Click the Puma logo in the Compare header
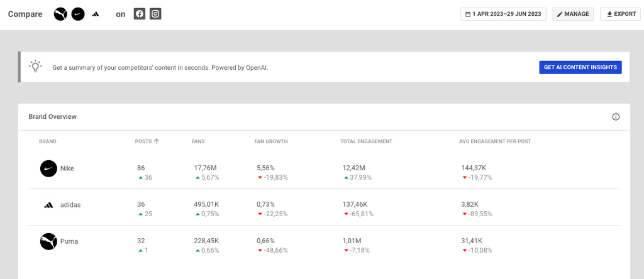Screen dimensions: 644x279 [x=60, y=14]
